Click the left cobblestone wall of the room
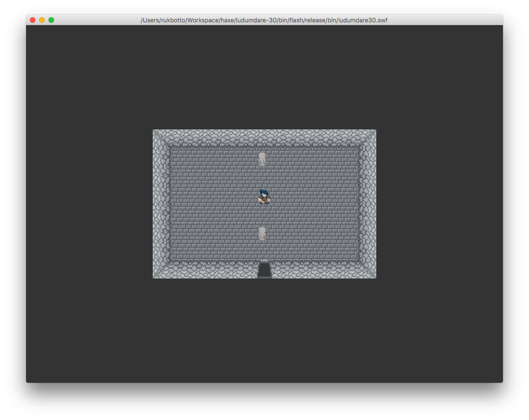Image resolution: width=529 pixels, height=420 pixels. (161, 203)
